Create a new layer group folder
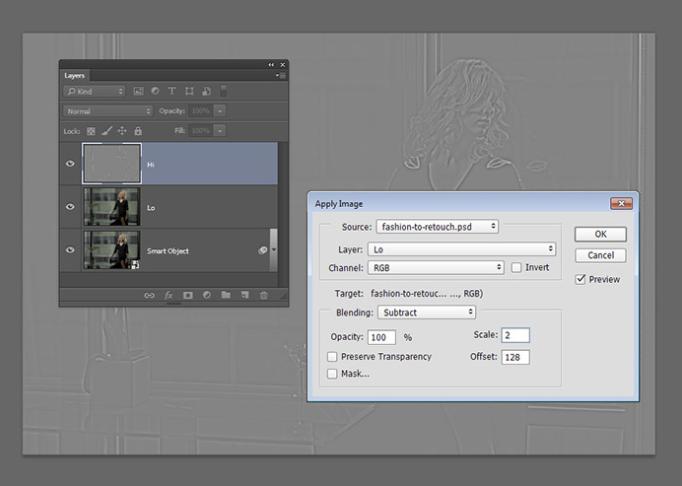 coord(226,295)
